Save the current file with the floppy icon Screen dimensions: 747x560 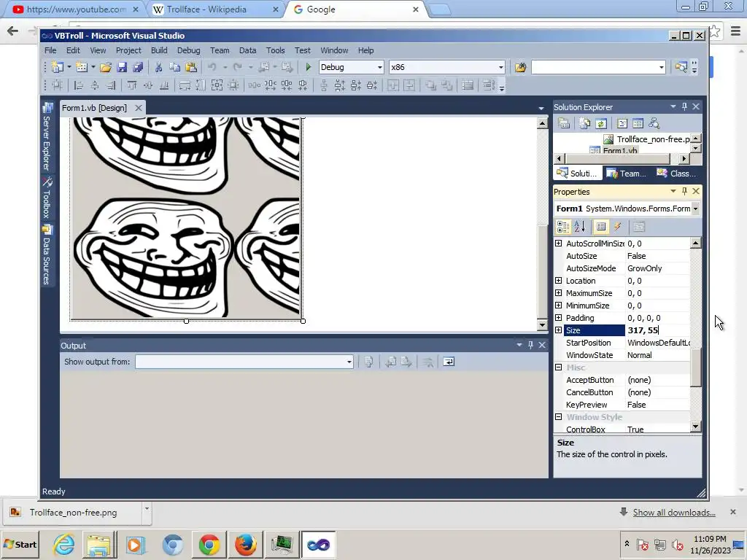pos(122,67)
